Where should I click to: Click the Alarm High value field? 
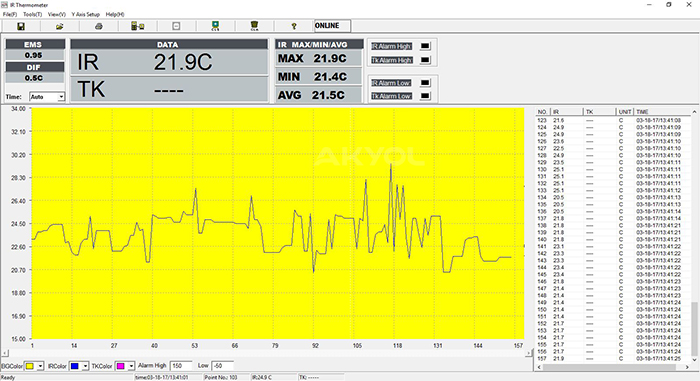point(181,366)
